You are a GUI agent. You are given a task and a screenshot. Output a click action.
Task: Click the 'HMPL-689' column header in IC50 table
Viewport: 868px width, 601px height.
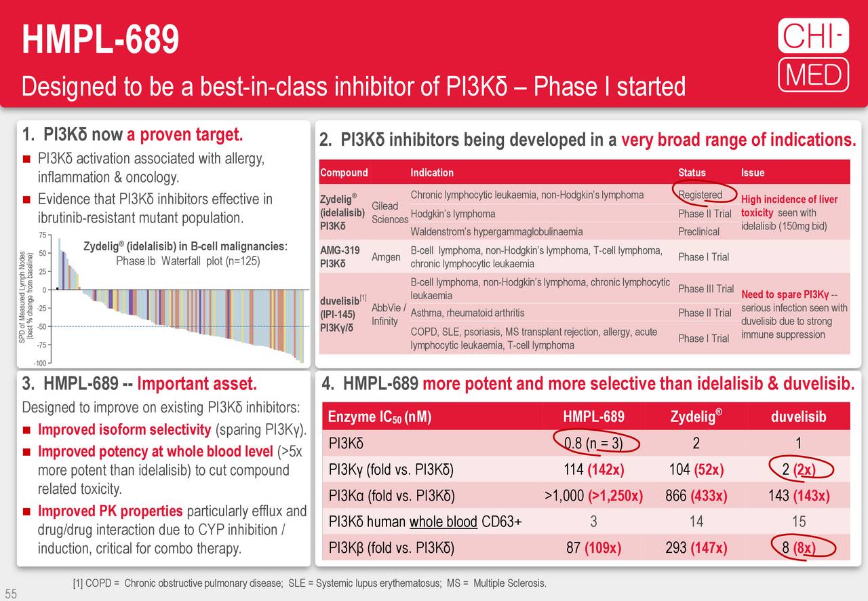[x=593, y=416]
